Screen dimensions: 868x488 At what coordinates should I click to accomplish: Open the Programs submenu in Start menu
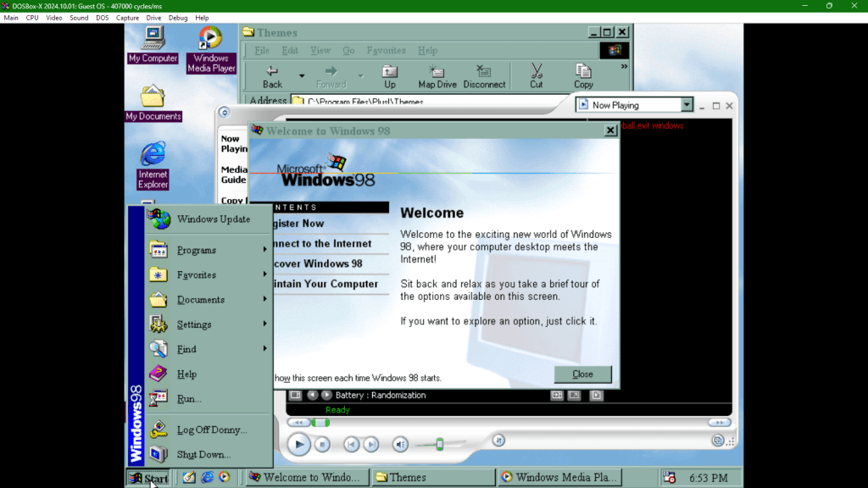[197, 249]
